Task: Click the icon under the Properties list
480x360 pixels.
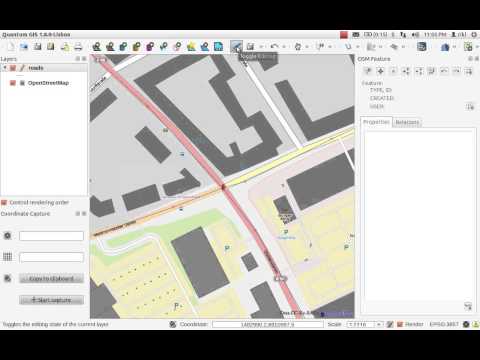Action: (468, 306)
